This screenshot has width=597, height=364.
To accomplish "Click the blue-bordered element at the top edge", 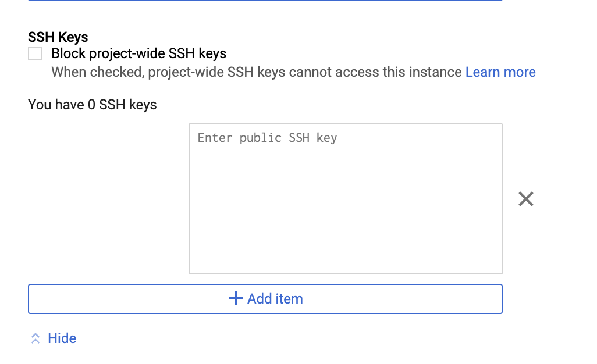I will point(265,1).
